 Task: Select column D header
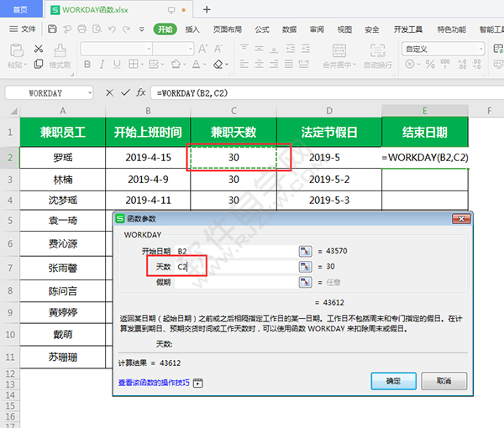point(329,111)
